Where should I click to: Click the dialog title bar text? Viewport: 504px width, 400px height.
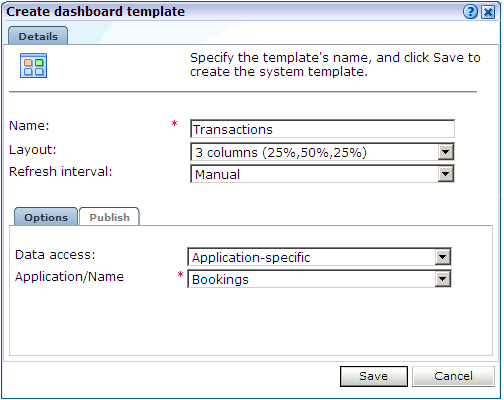pyautogui.click(x=96, y=12)
